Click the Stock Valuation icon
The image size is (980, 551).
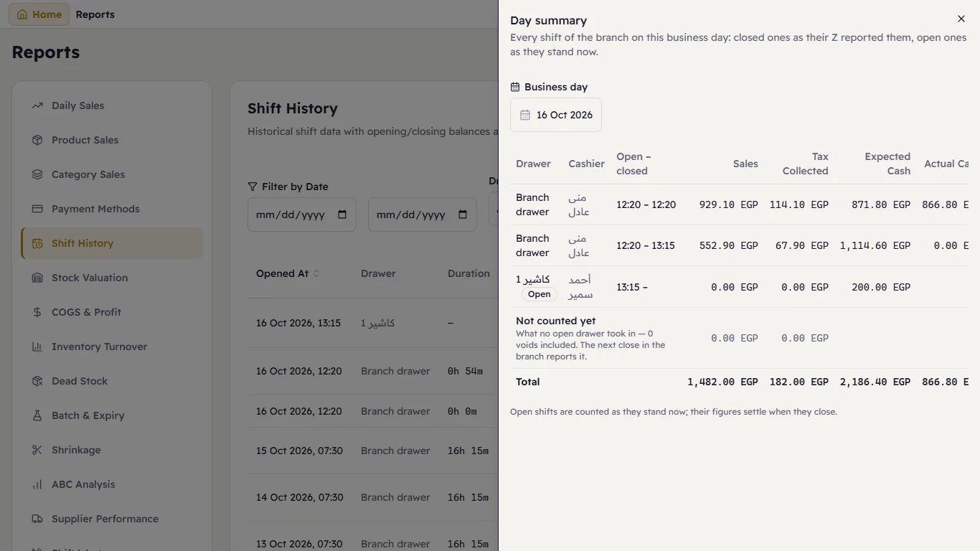37,278
